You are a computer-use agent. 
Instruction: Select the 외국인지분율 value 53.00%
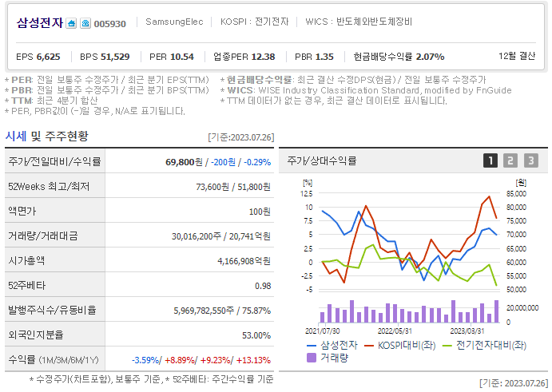pyautogui.click(x=256, y=335)
